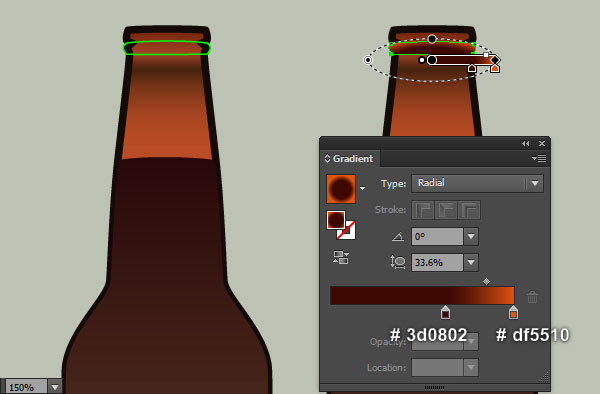This screenshot has height=394, width=600.
Task: Select the third stroke gradient option
Action: pos(469,210)
